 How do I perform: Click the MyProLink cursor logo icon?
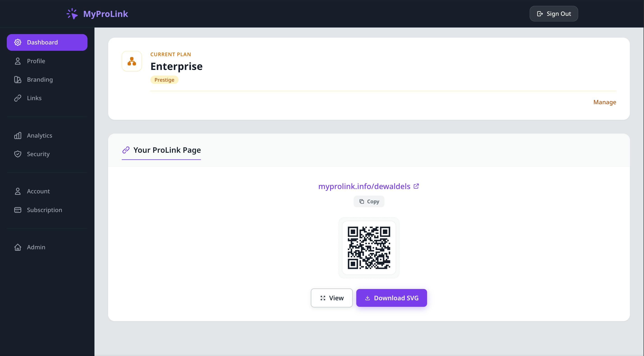pyautogui.click(x=72, y=14)
